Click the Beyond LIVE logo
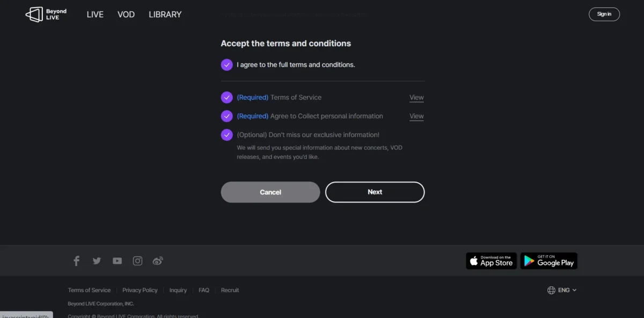 click(x=46, y=15)
